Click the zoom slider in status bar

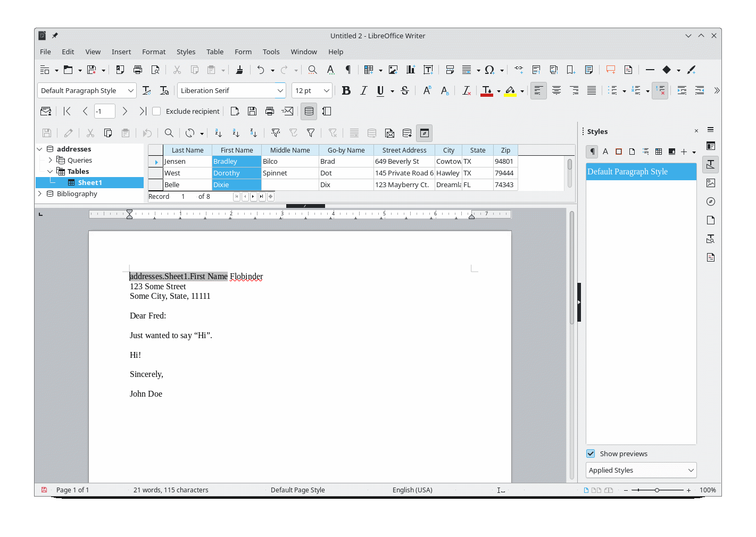(x=657, y=490)
